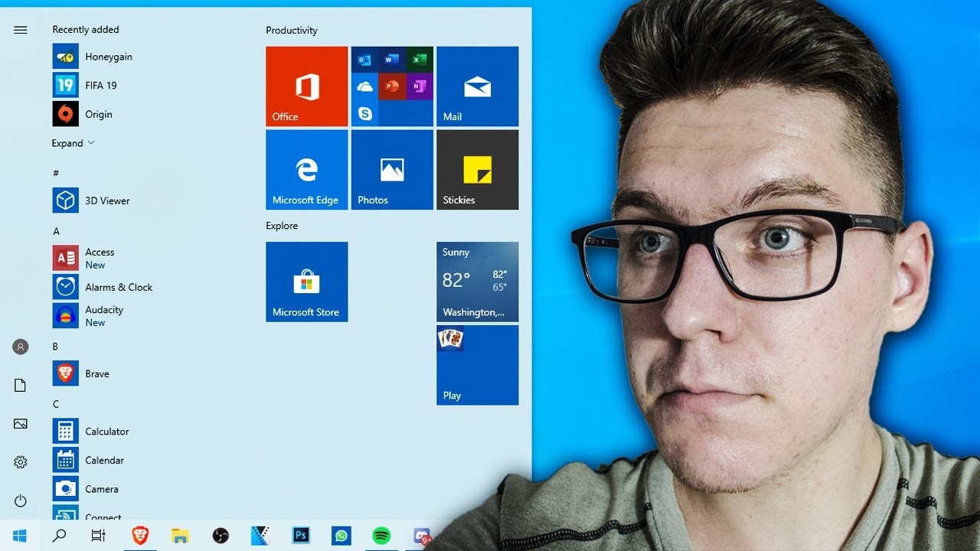The image size is (980, 551).
Task: Click the B letter header
Action: tap(55, 347)
